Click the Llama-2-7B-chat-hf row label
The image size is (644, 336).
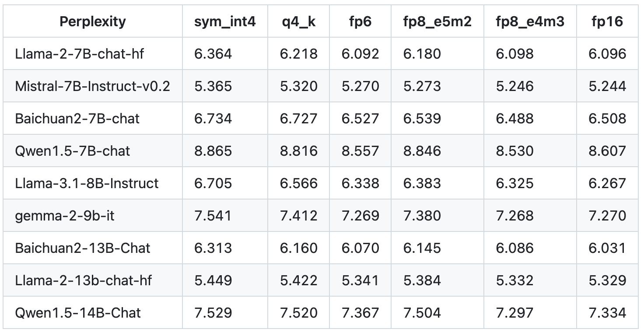(x=80, y=54)
